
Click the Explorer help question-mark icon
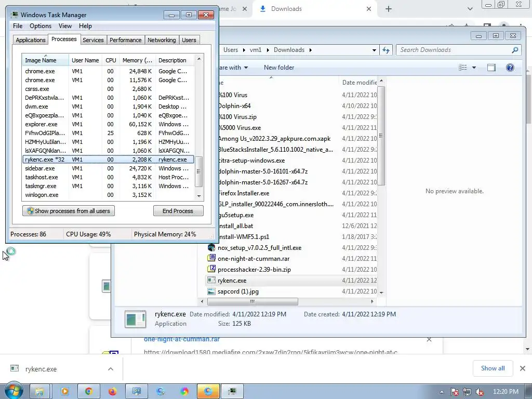tap(510, 68)
